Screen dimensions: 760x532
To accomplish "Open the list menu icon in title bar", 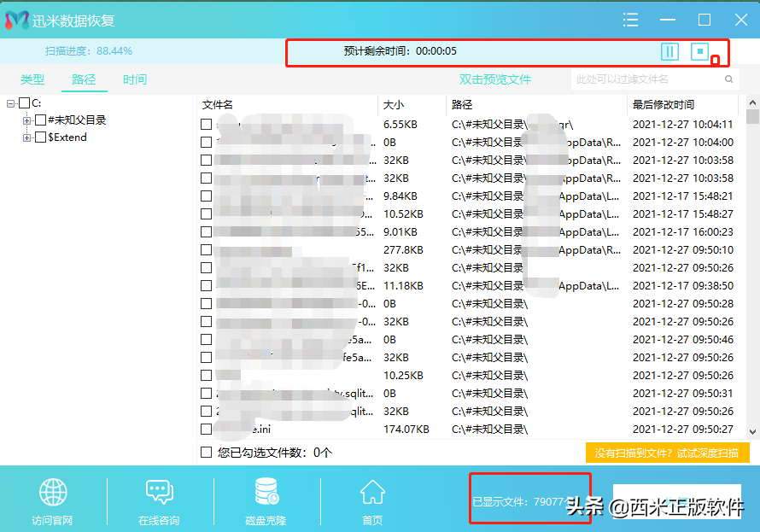I will 630,20.
